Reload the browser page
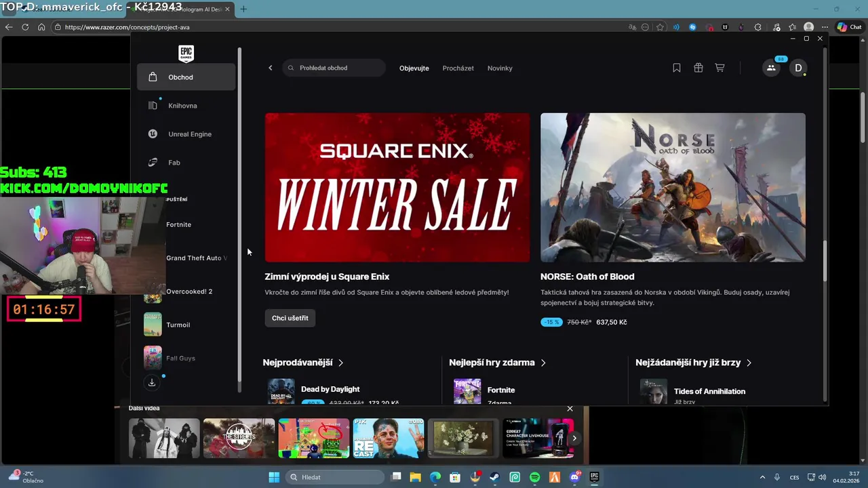The width and height of the screenshot is (868, 488). pos(25,27)
